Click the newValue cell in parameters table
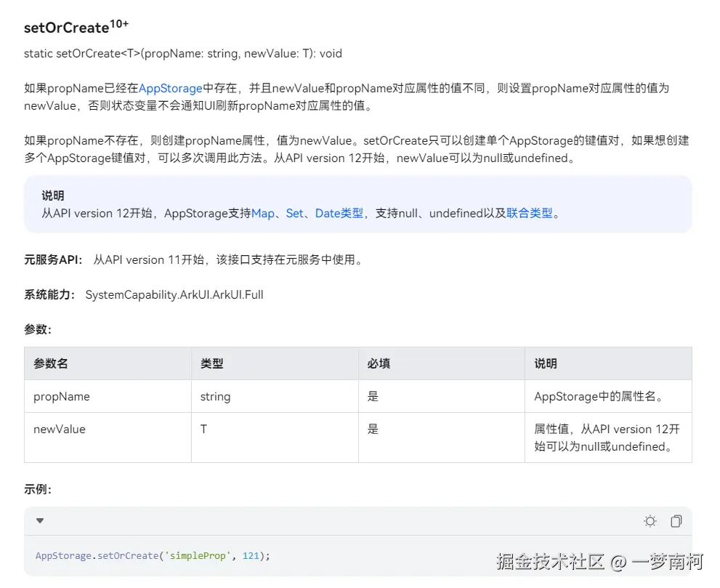 click(108, 438)
